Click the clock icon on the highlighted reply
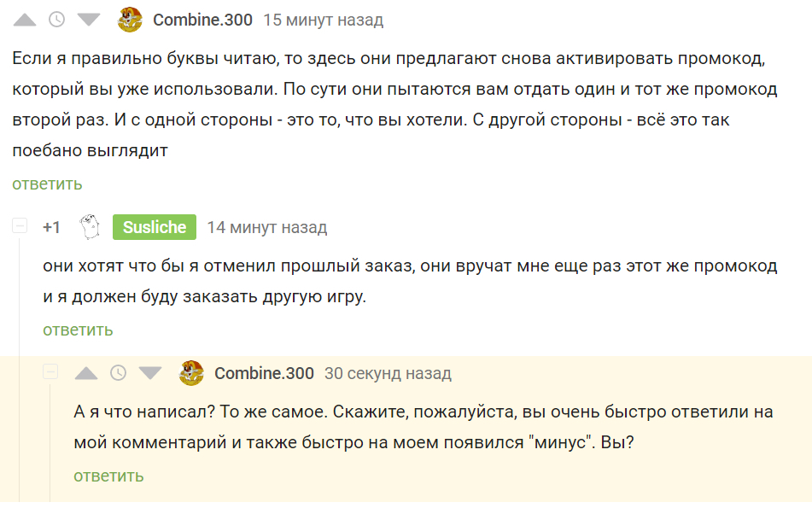The height and width of the screenshot is (508, 812). point(119,373)
